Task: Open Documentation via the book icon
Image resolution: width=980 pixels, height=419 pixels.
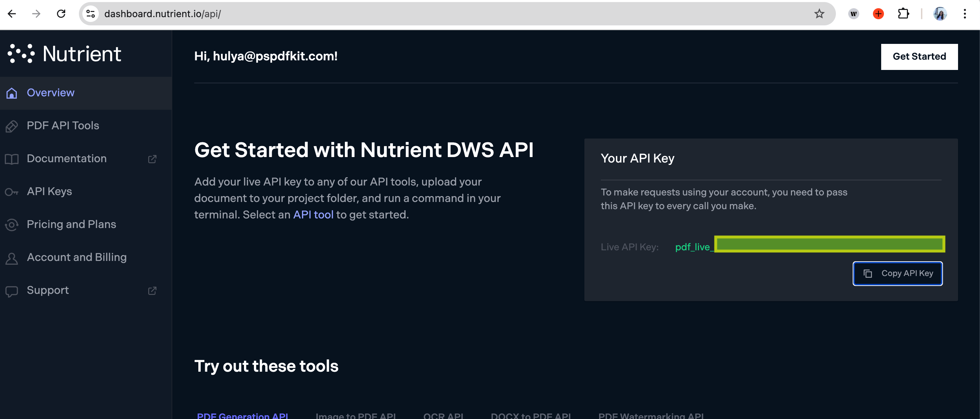Action: pyautogui.click(x=12, y=158)
